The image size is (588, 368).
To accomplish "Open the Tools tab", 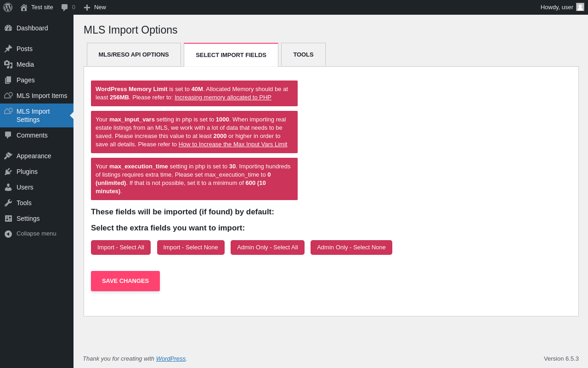I will (x=303, y=55).
